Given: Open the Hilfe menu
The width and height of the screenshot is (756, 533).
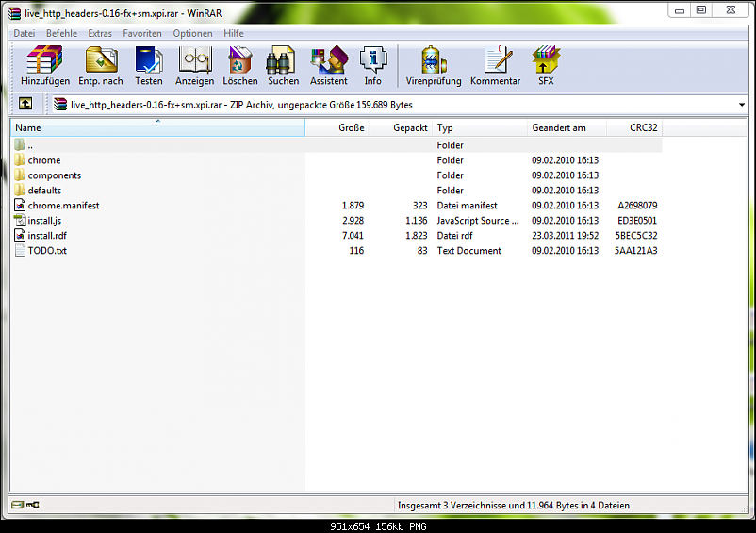Looking at the screenshot, I should [234, 33].
